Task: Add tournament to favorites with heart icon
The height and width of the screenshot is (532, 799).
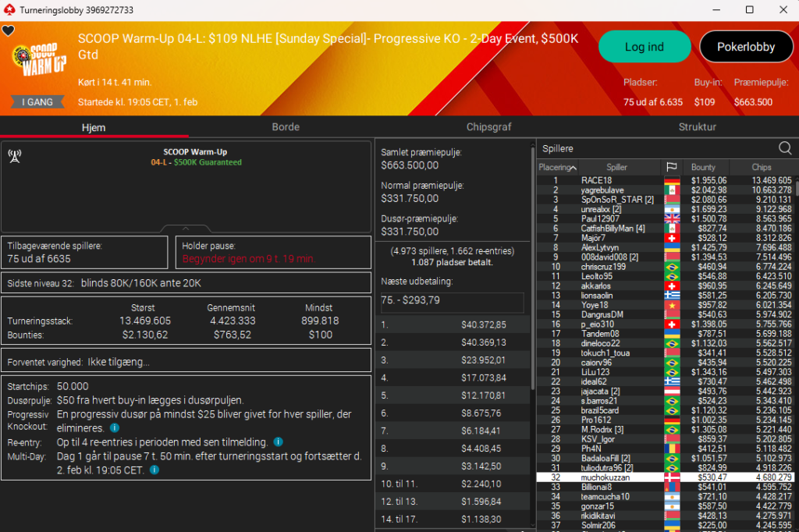Action: pyautogui.click(x=8, y=31)
